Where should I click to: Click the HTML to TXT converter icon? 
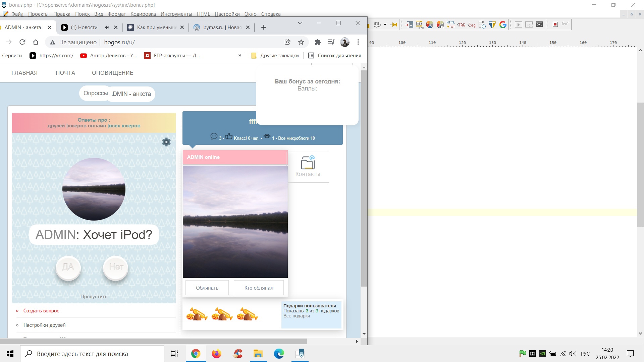(x=450, y=24)
